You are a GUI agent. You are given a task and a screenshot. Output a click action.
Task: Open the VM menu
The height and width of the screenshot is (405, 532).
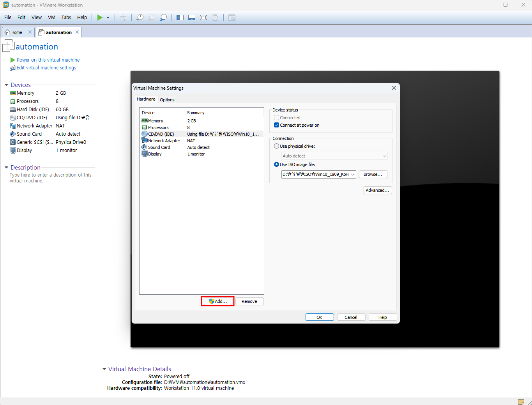tap(51, 18)
